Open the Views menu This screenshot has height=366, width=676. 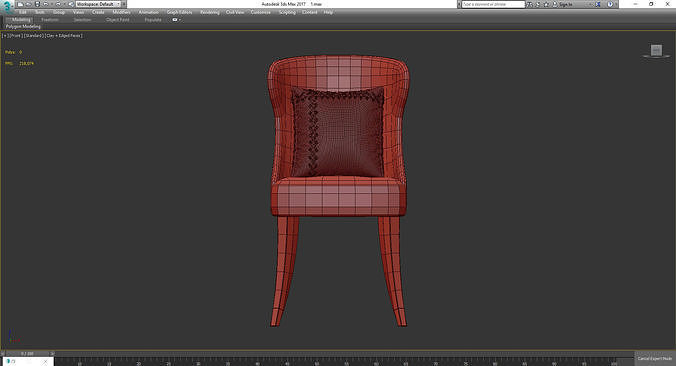coord(78,12)
